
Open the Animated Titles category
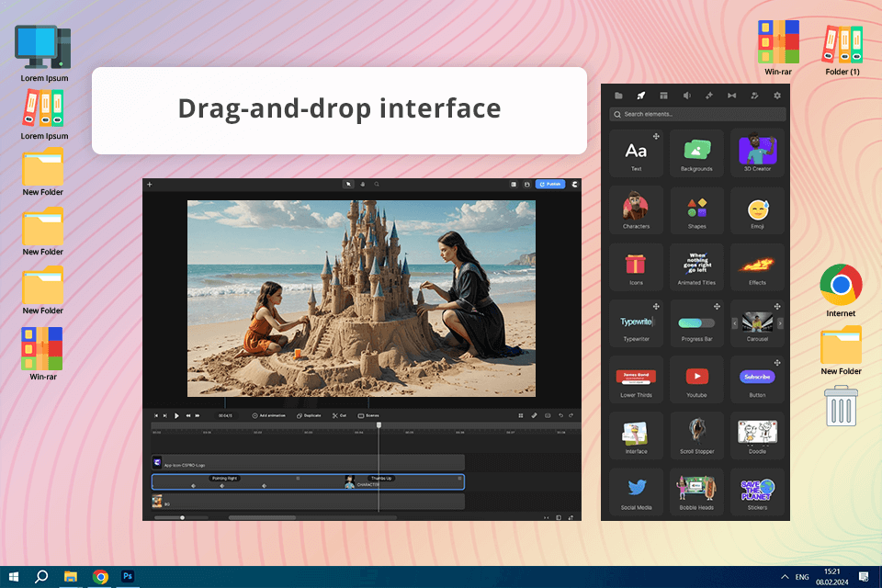point(696,266)
